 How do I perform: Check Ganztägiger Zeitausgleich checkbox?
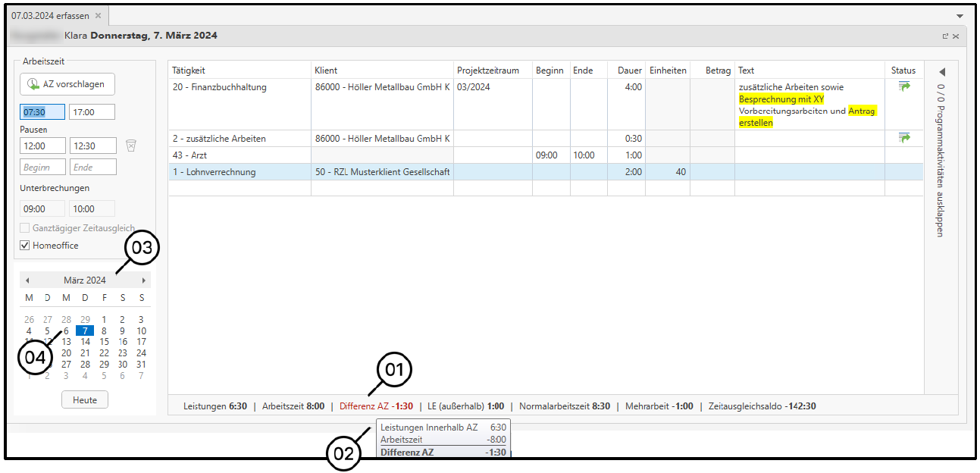[x=25, y=228]
